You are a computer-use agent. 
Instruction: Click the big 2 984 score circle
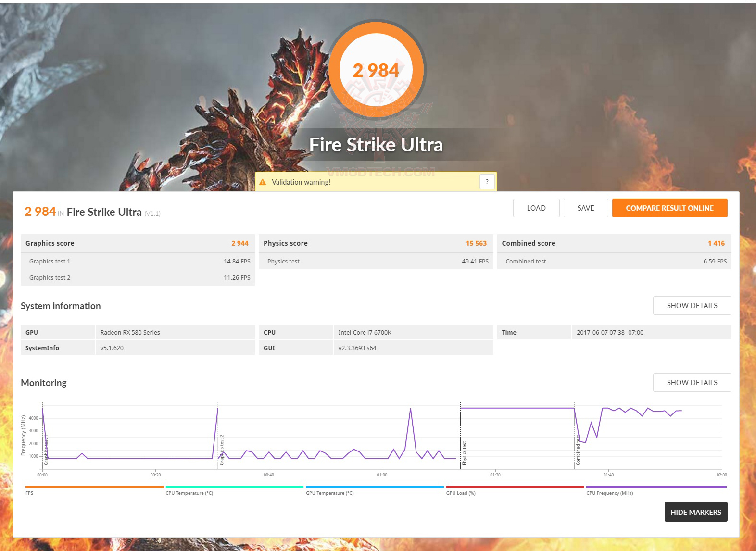[x=376, y=70]
